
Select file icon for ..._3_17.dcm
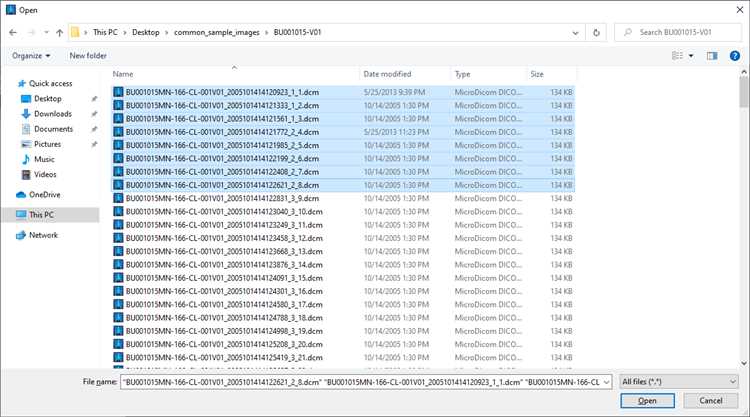pos(118,305)
